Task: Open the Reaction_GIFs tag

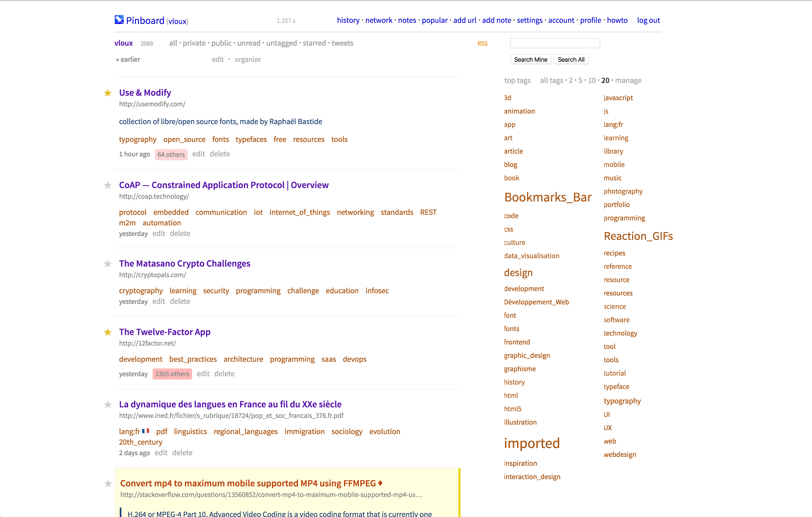Action: (x=638, y=236)
